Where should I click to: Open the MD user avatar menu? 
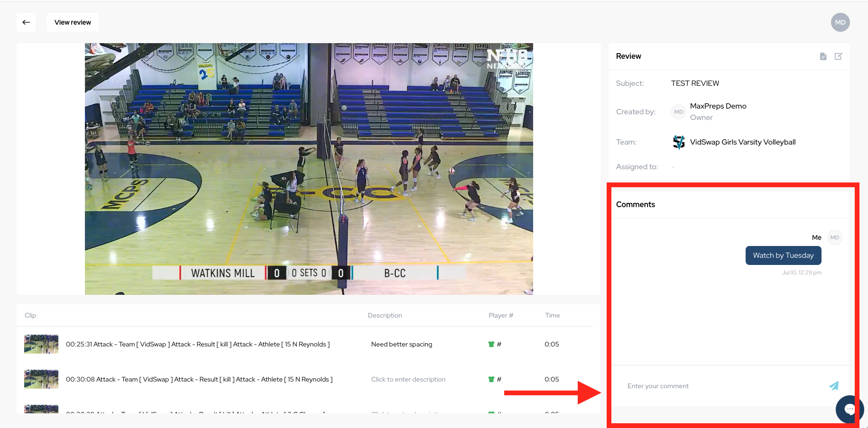pyautogui.click(x=840, y=22)
